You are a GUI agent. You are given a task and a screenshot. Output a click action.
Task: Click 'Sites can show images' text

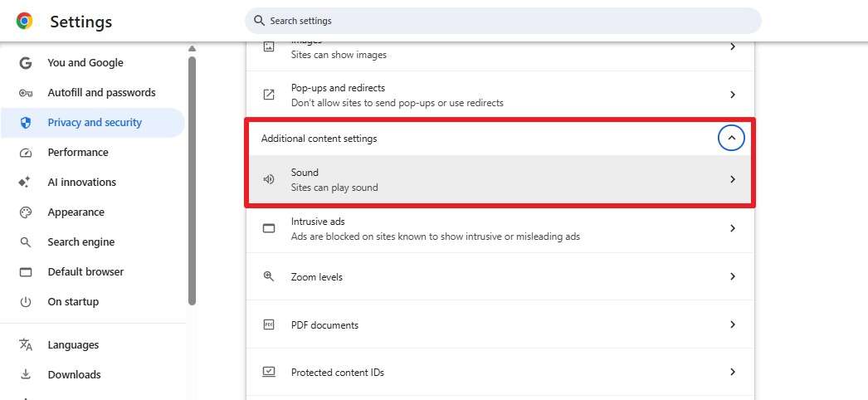339,55
